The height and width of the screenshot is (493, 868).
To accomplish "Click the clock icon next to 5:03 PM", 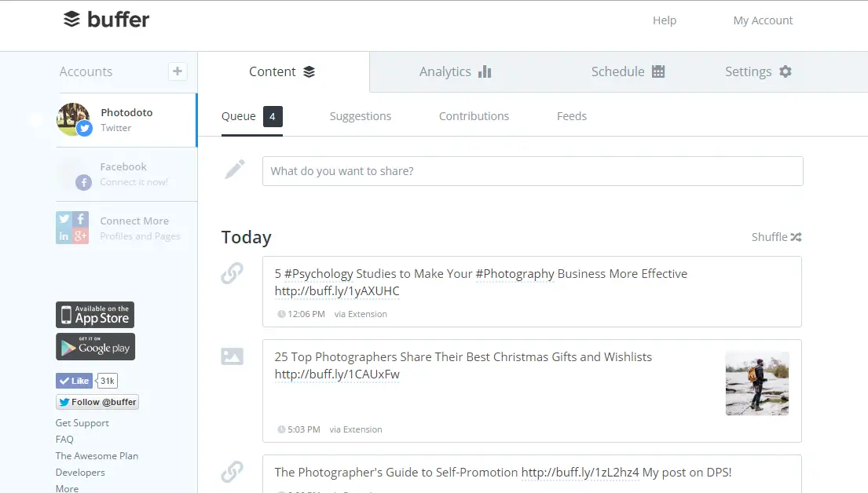I will (281, 429).
